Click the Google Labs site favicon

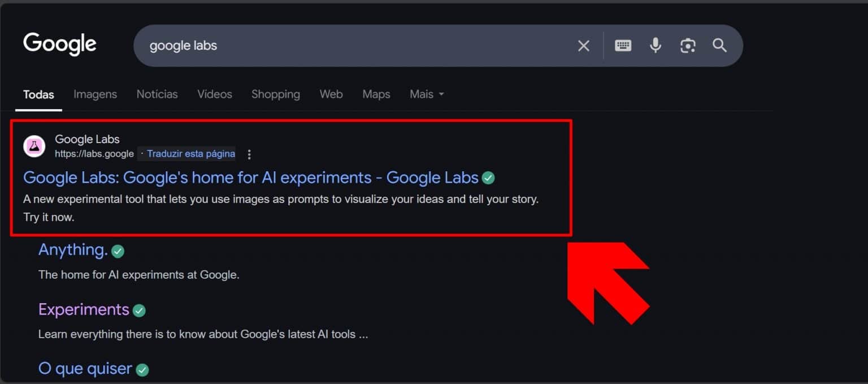[x=34, y=146]
